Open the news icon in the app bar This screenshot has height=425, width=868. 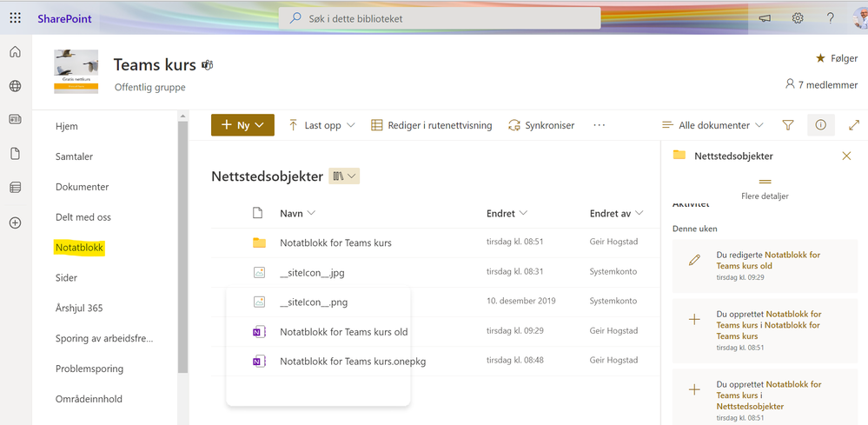16,120
